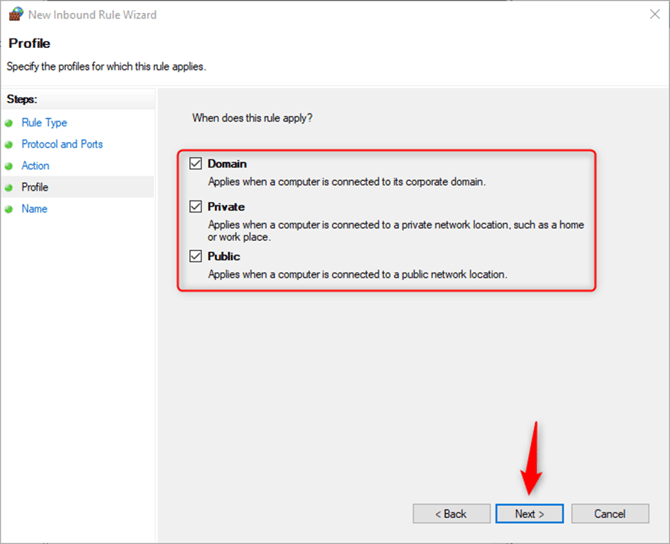
Task: Click the green bullet next to Profile step
Action: (11, 188)
